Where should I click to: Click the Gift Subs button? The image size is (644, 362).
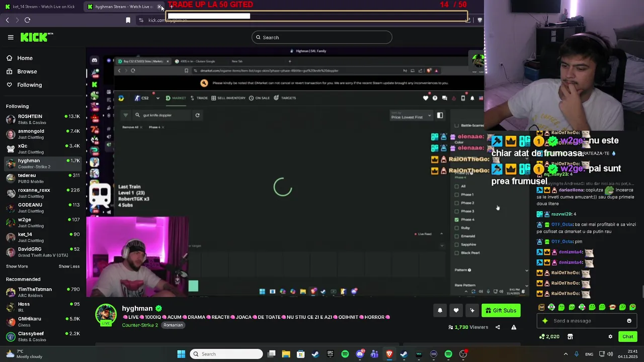click(x=501, y=310)
